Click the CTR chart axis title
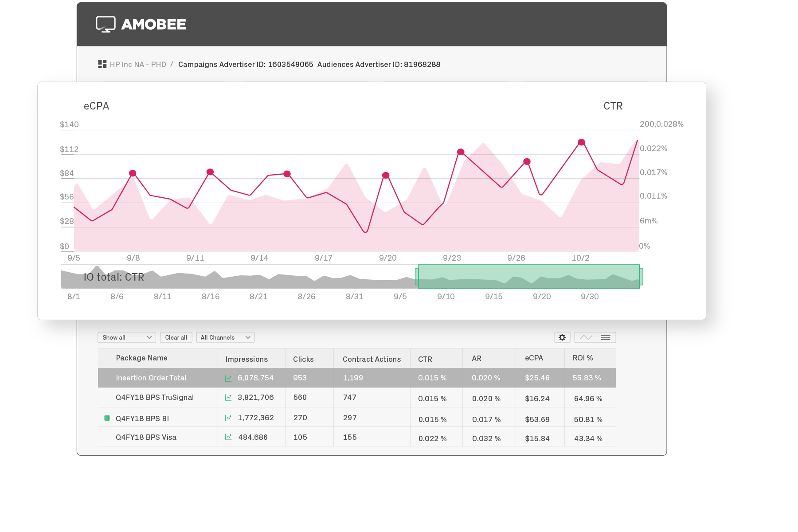Image resolution: width=798 pixels, height=532 pixels. (x=613, y=106)
